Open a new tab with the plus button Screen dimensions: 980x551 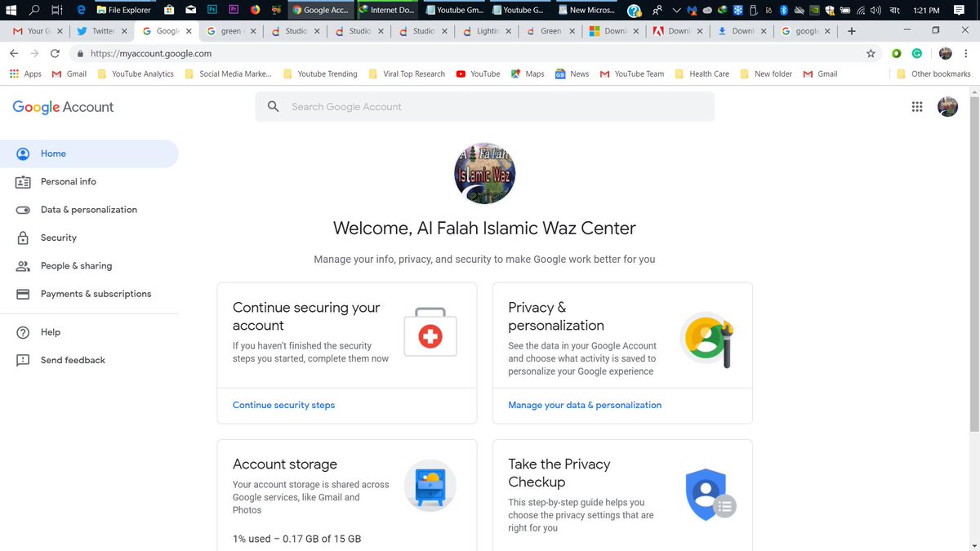tap(852, 31)
